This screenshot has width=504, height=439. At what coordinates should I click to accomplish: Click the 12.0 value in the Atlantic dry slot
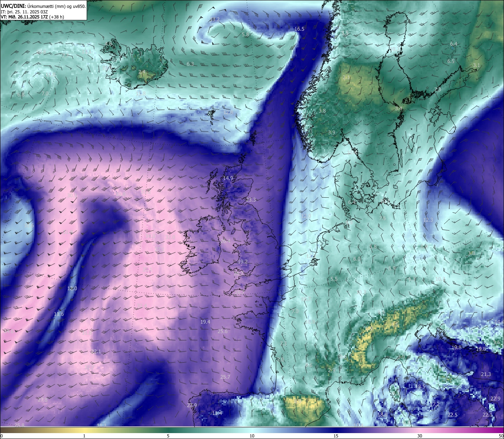click(x=72, y=289)
